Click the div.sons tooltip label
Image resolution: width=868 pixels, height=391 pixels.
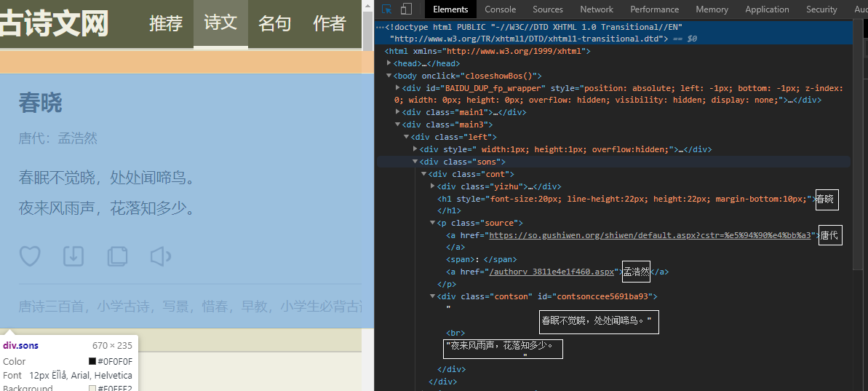(20, 346)
